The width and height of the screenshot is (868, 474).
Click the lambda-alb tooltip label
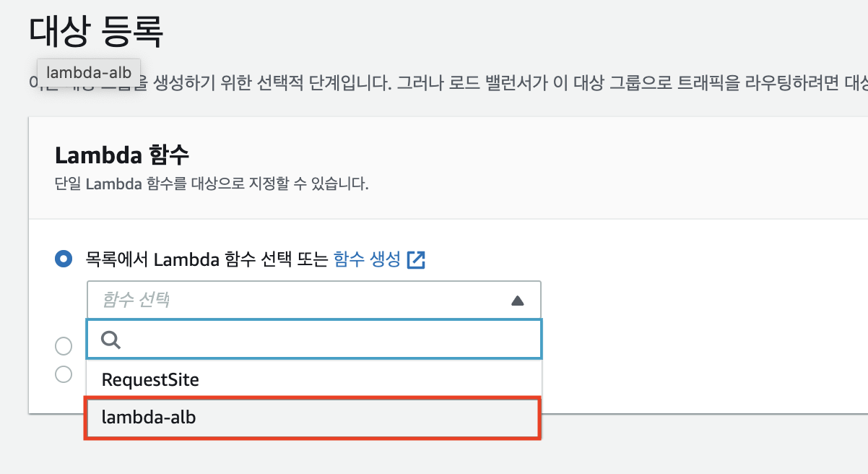point(88,72)
